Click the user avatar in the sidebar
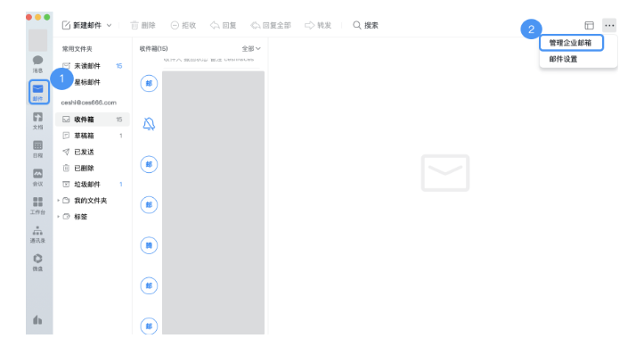Viewport: 644px width, 355px height. 37,40
